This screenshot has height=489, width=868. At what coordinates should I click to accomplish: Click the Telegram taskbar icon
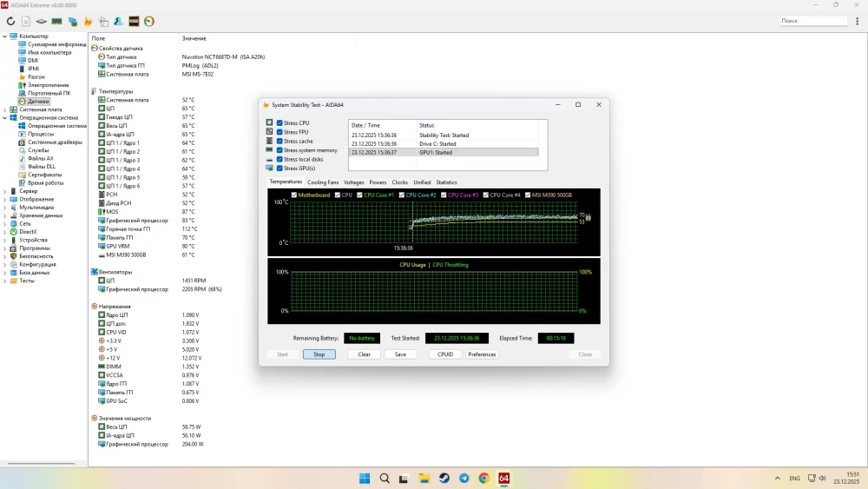tap(464, 479)
